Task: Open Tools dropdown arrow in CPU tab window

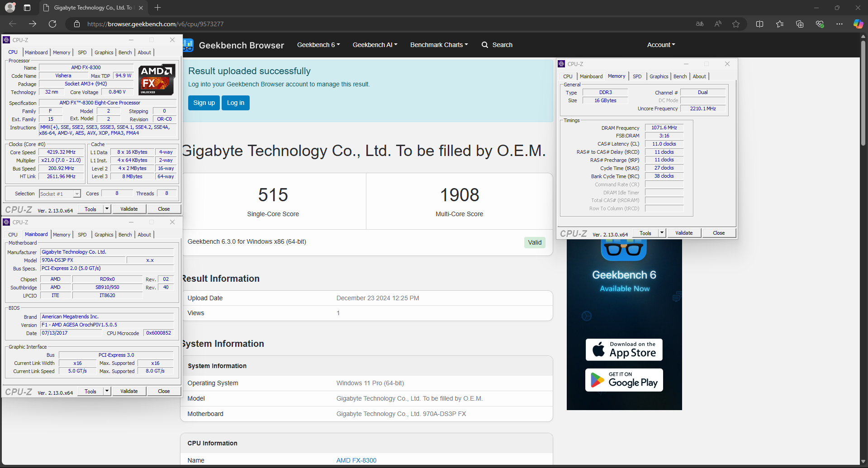Action: point(107,209)
